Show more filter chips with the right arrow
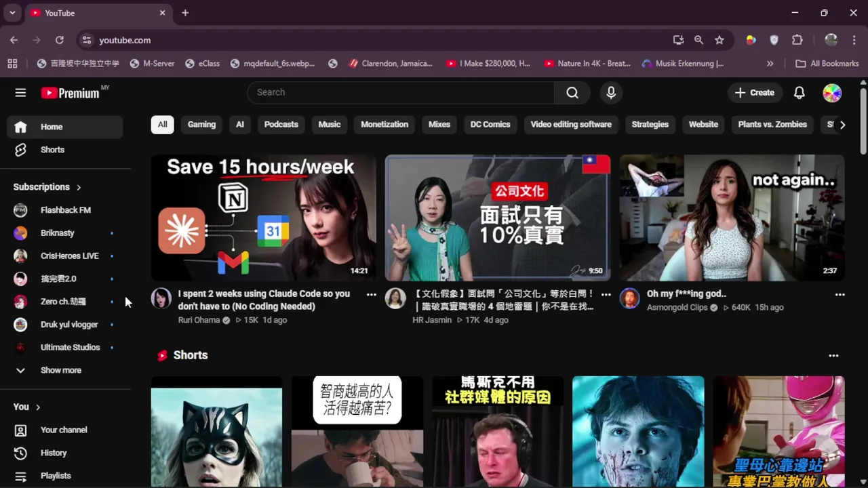The width and height of the screenshot is (868, 488). coord(842,125)
